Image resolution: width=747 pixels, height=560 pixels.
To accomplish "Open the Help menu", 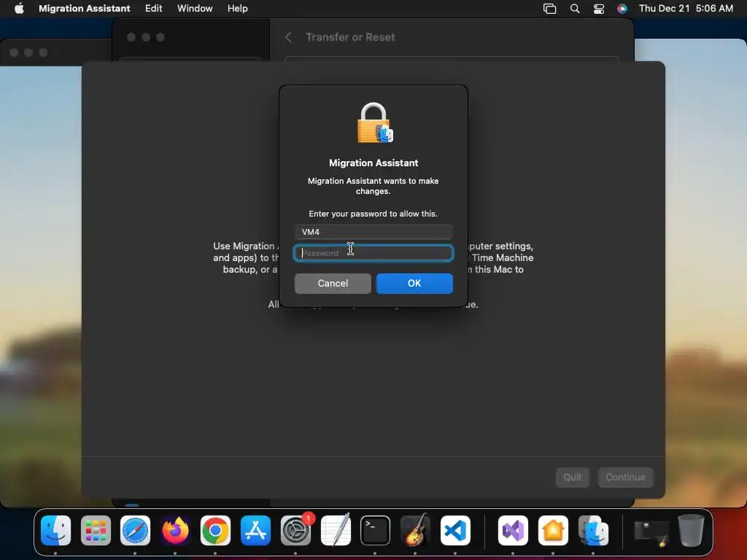I will (x=237, y=8).
